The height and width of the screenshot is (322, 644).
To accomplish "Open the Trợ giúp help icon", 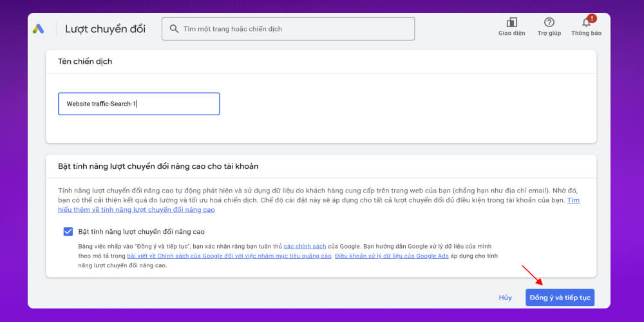I will tap(549, 23).
